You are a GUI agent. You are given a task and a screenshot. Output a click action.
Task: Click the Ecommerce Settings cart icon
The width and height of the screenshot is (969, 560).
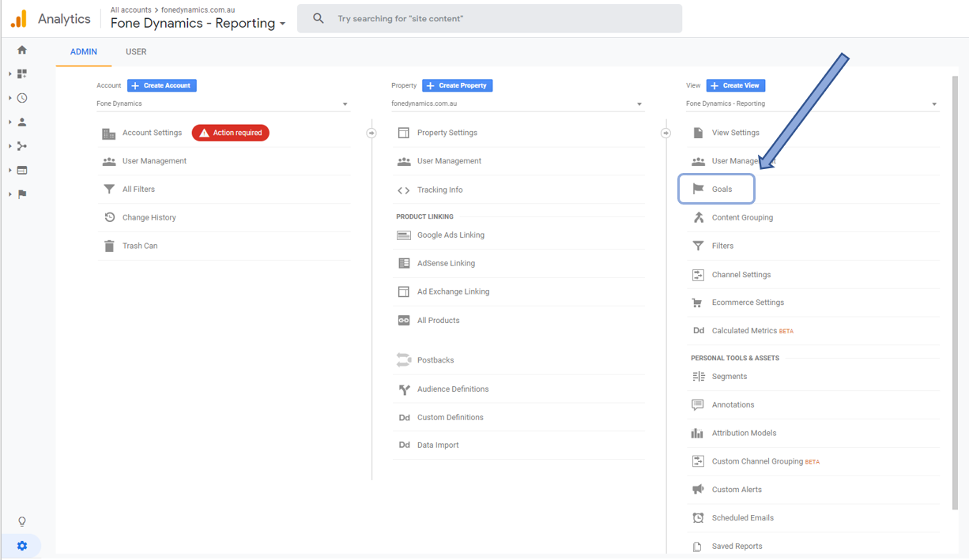click(697, 303)
